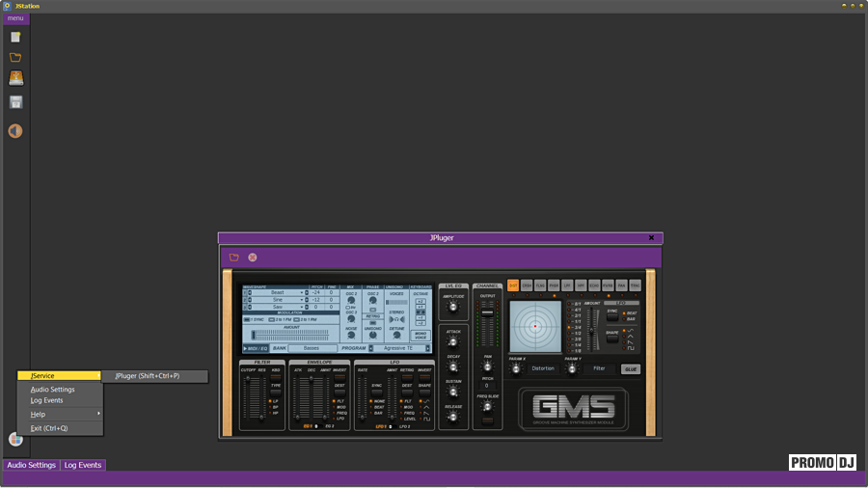Open the Agressive TE program selector
The height and width of the screenshot is (488, 868).
(399, 348)
